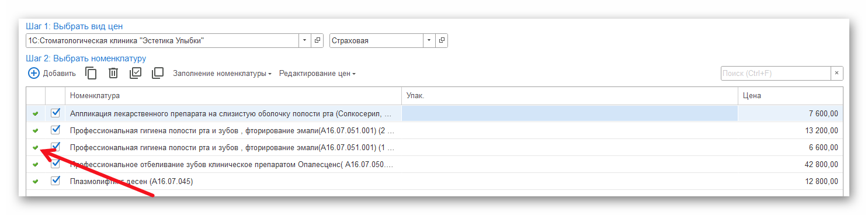This screenshot has width=868, height=215.
Task: Click green status mark of 6 600,00 row
Action: pyautogui.click(x=36, y=147)
